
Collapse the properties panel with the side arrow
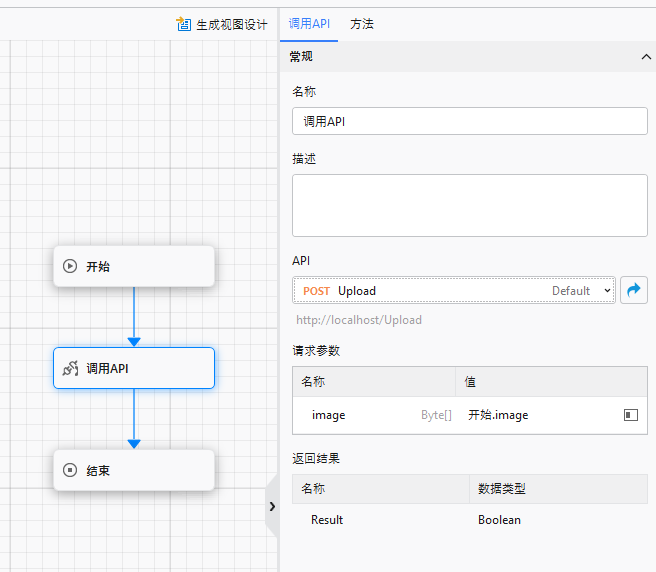pyautogui.click(x=271, y=506)
